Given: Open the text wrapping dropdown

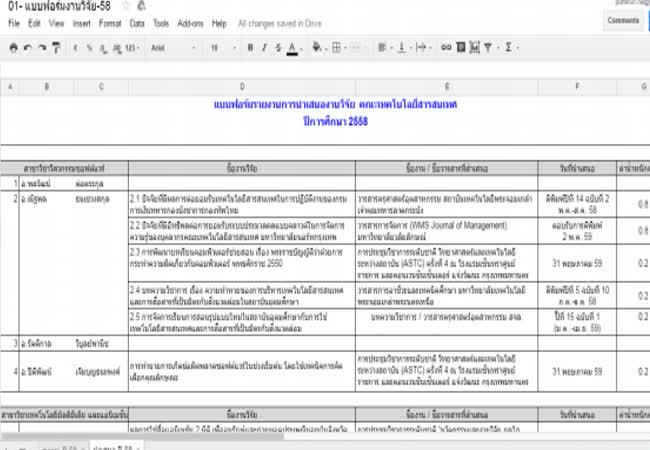Looking at the screenshot, I should [x=423, y=48].
